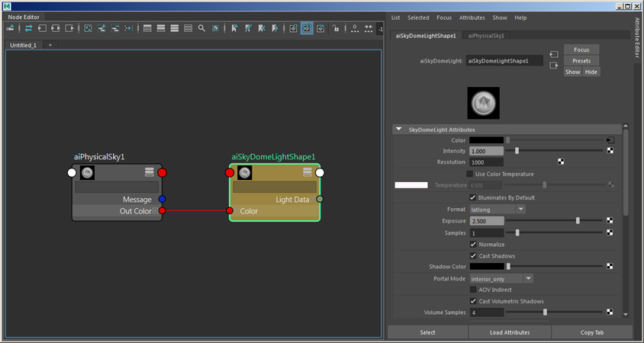Click the Intensity map checker button
Screen dimensions: 644x343
pyautogui.click(x=610, y=151)
